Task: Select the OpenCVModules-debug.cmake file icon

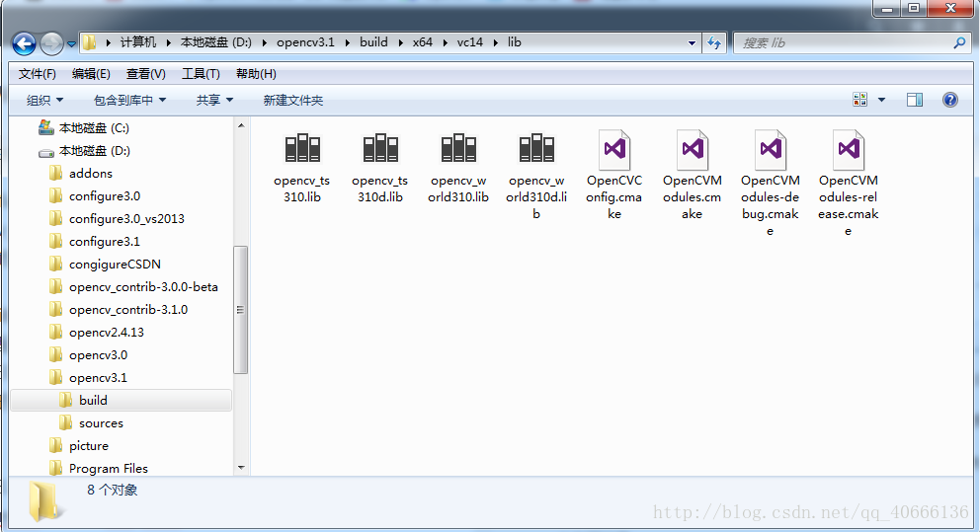Action: pyautogui.click(x=771, y=150)
